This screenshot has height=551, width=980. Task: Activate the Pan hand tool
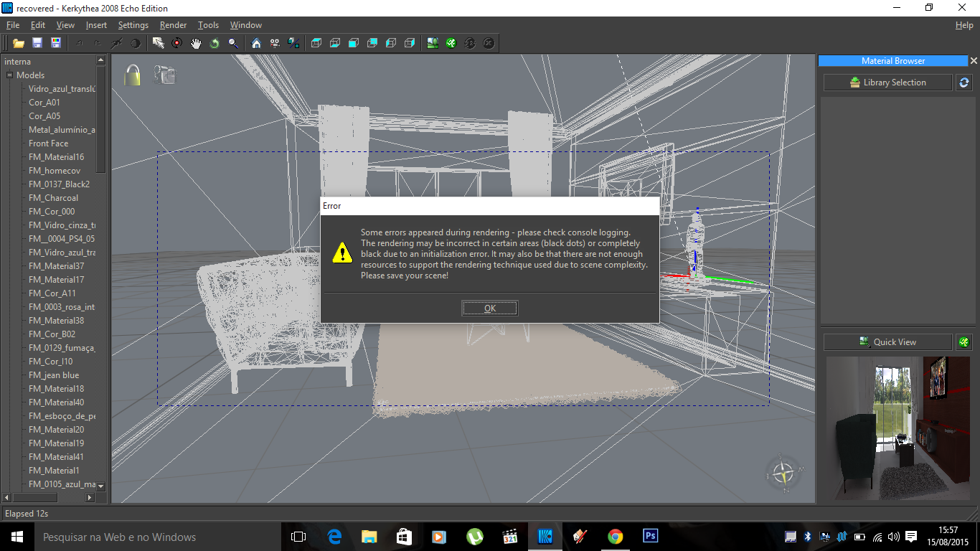tap(196, 43)
